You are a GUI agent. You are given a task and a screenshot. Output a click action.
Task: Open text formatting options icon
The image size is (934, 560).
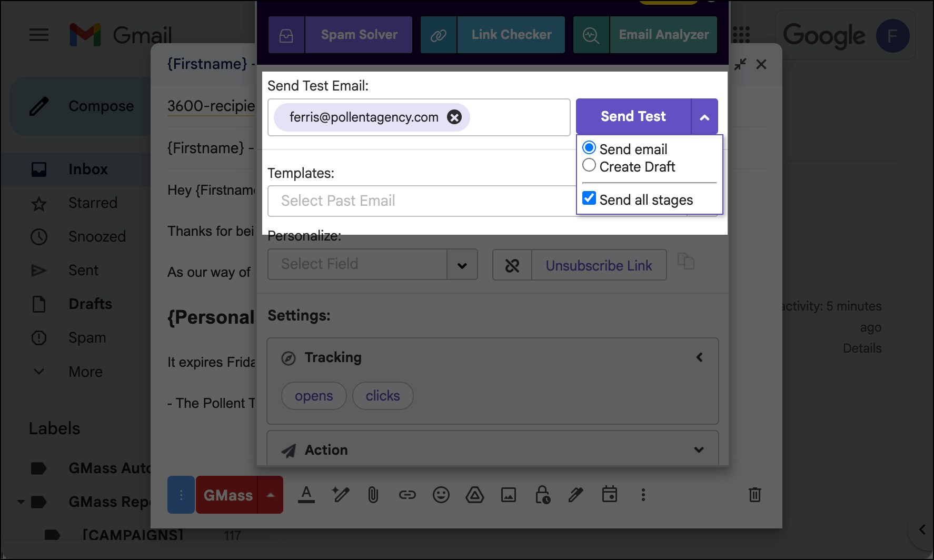point(306,495)
